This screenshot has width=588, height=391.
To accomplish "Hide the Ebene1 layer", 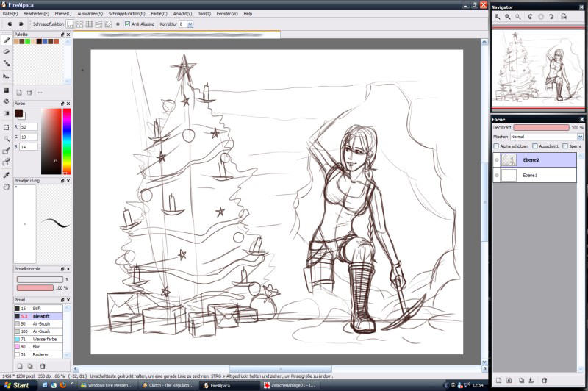I will click(x=497, y=176).
